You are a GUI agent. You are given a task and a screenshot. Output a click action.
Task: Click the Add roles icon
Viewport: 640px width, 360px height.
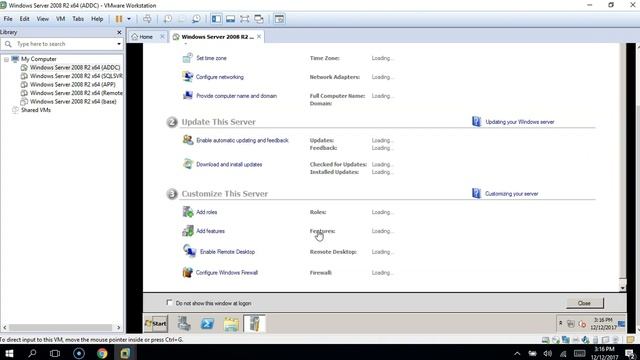[188, 212]
